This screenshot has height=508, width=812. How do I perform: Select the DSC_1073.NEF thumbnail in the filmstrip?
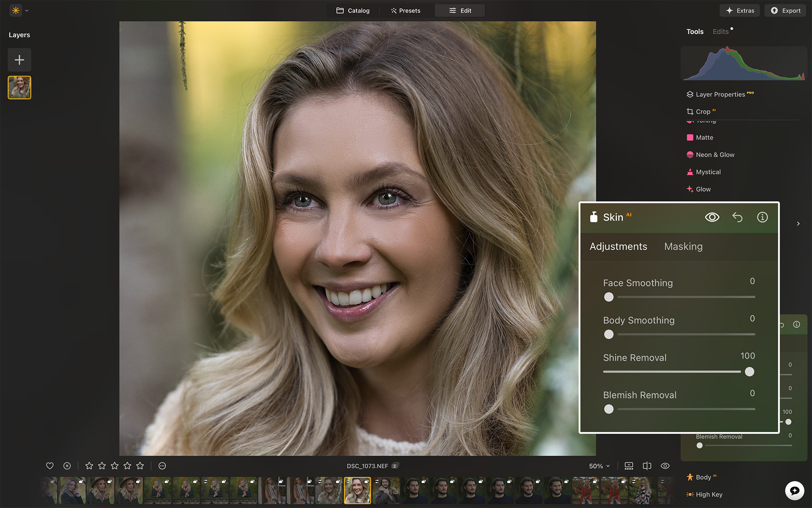pos(357,491)
